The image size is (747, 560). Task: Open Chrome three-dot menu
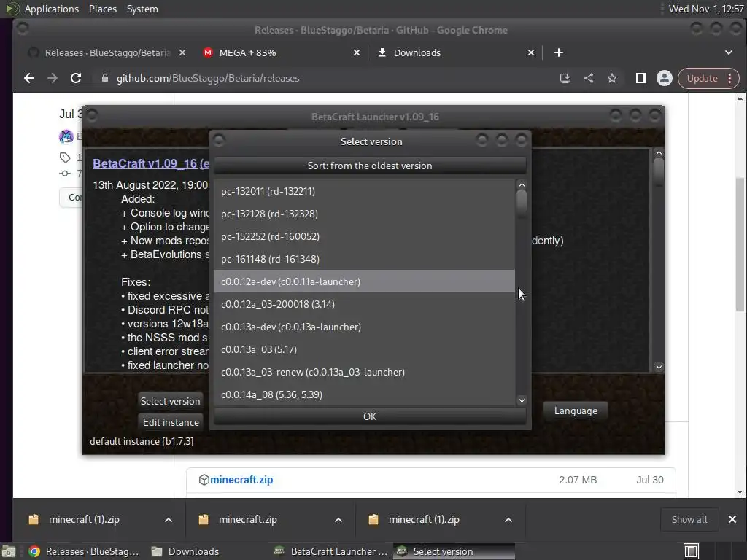729,79
